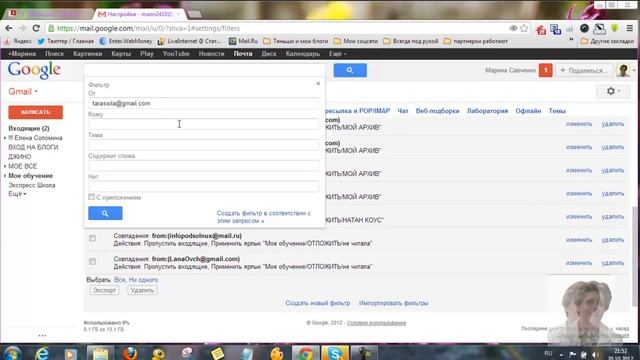Image resolution: width=640 pixels, height=360 pixels.
Task: Bookmark this page with the star icon
Action: point(524,28)
